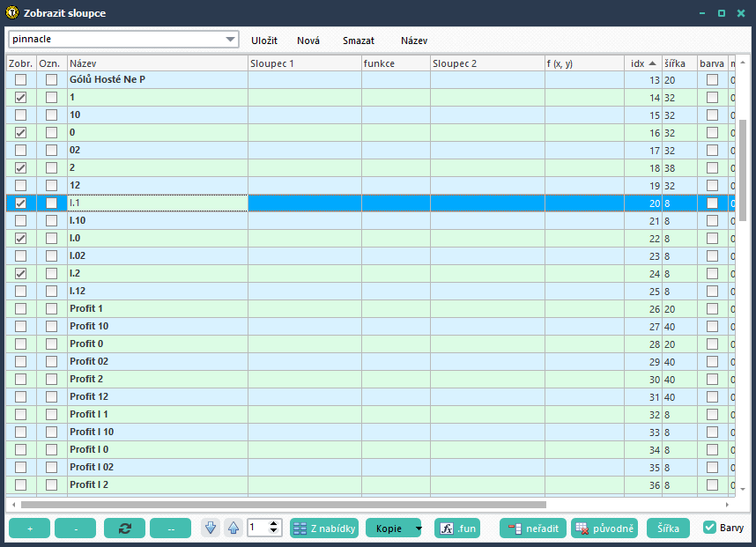756x547 pixels.
Task: Click Smazat menu item
Action: coord(359,41)
